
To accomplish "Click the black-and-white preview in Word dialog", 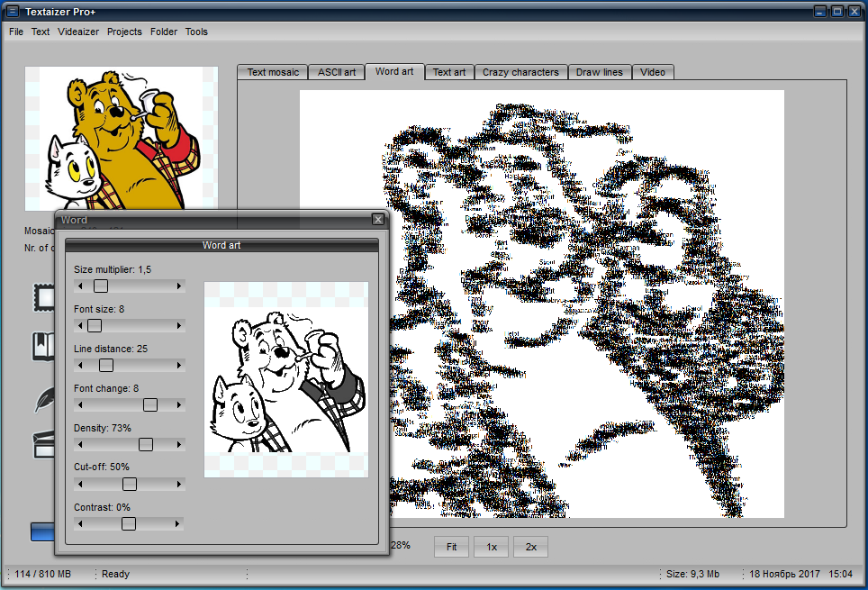I will pos(286,379).
